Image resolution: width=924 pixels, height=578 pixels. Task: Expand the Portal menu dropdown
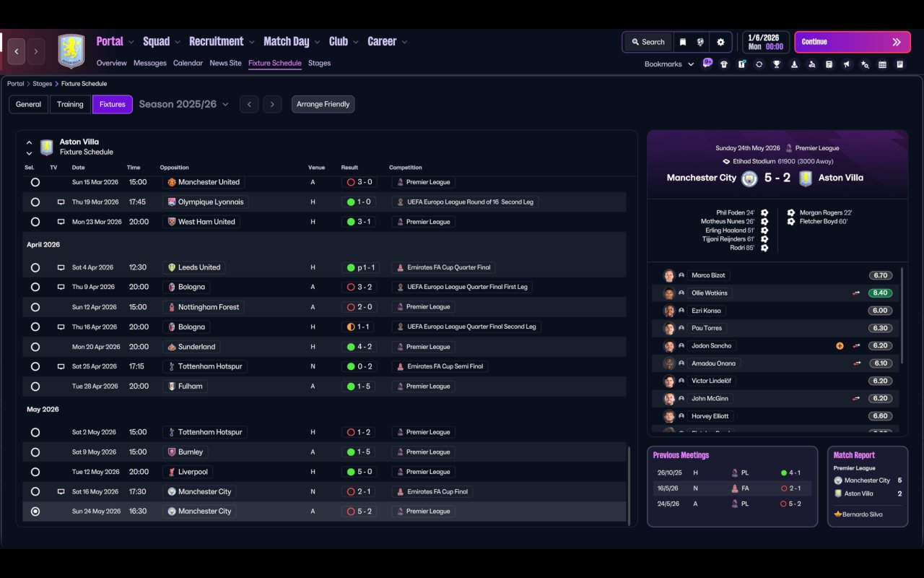click(131, 42)
